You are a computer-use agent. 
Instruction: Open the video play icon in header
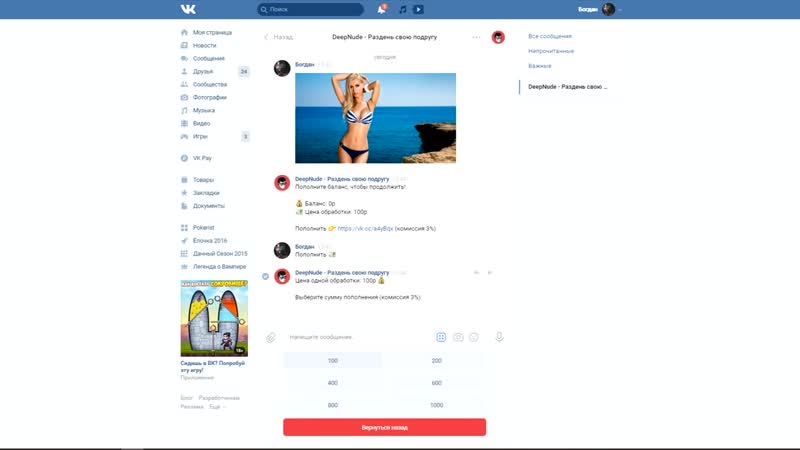pos(418,9)
